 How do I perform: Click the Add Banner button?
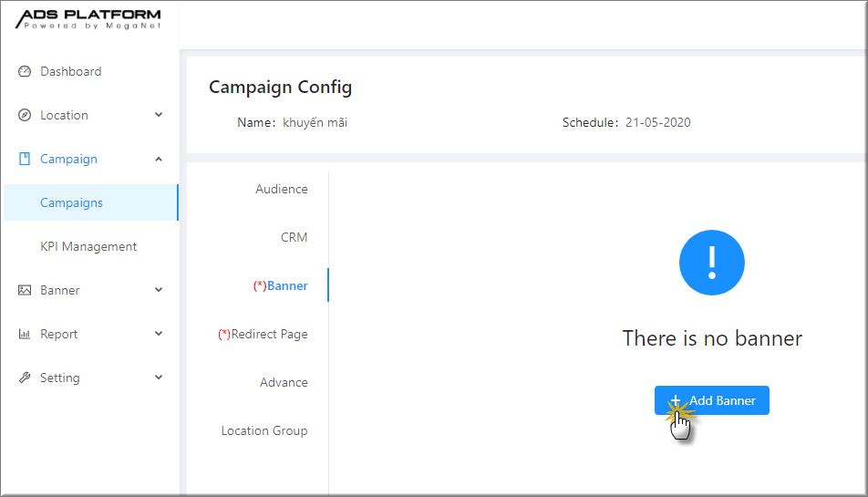712,400
